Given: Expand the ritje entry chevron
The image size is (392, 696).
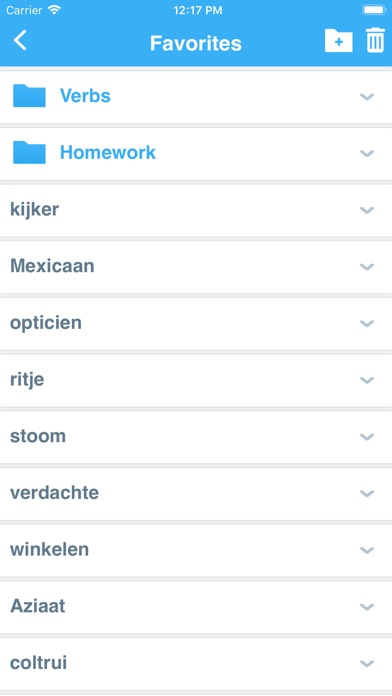Looking at the screenshot, I should click(367, 380).
